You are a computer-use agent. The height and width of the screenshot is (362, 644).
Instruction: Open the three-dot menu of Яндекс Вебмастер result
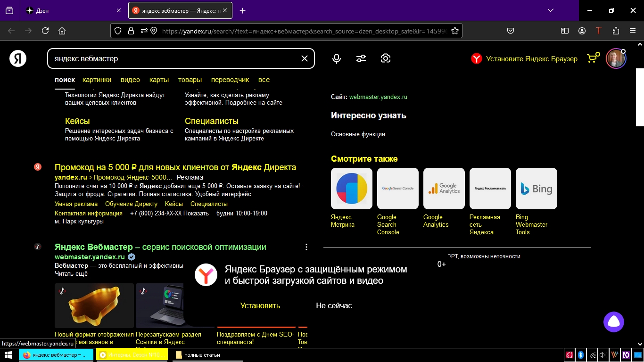(306, 247)
